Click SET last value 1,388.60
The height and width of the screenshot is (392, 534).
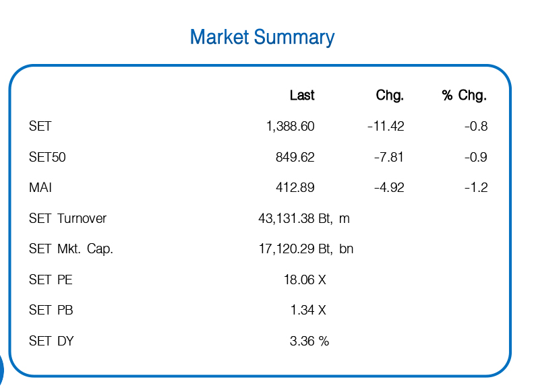pyautogui.click(x=290, y=127)
